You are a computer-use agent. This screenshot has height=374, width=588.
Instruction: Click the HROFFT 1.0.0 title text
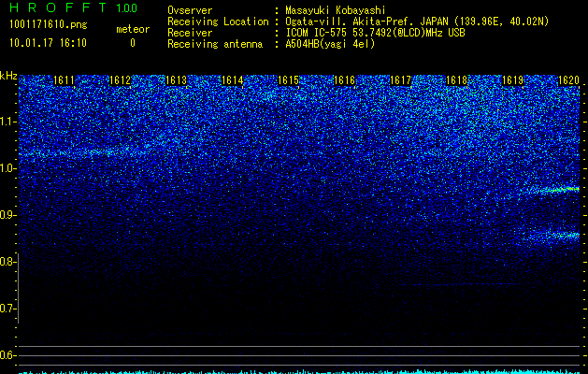coord(73,7)
